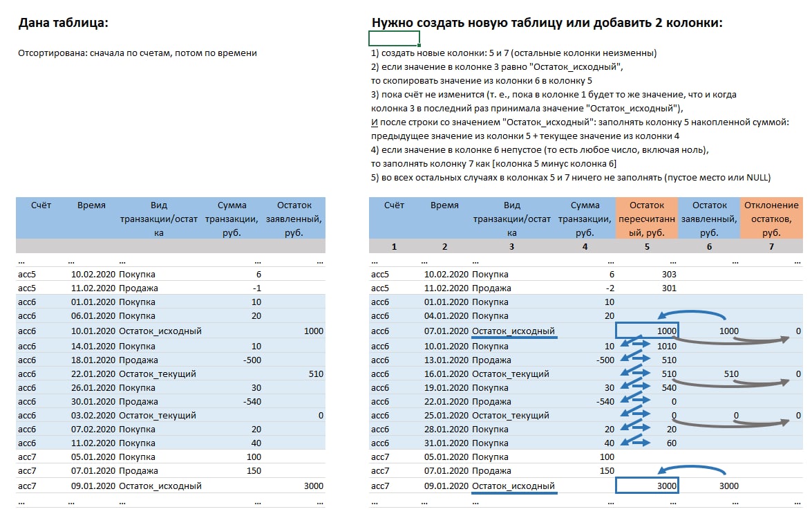
Task: Click the line 'то скопировать значение из колонки 6 в колонку 5'
Action: click(x=482, y=81)
